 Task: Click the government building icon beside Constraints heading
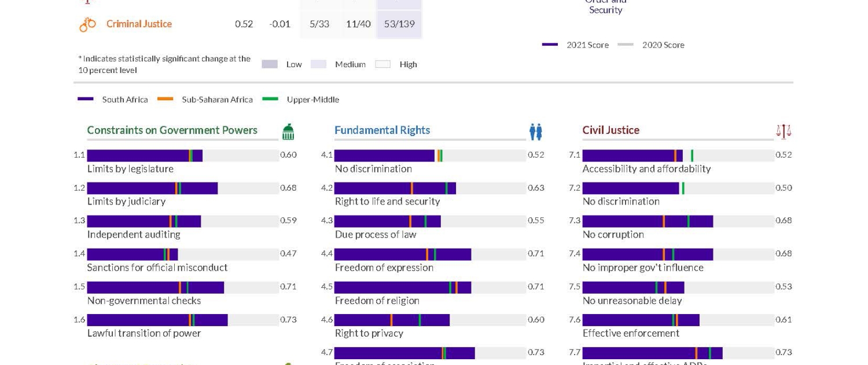pyautogui.click(x=288, y=132)
